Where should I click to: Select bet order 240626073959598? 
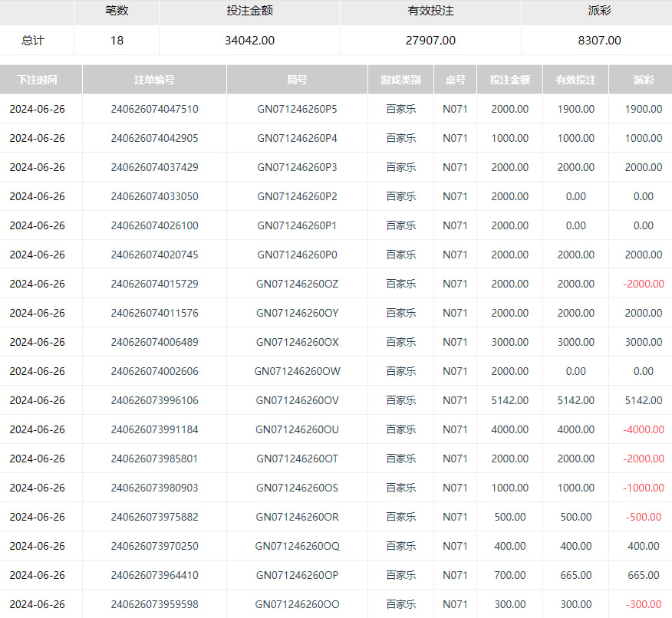[x=154, y=604]
